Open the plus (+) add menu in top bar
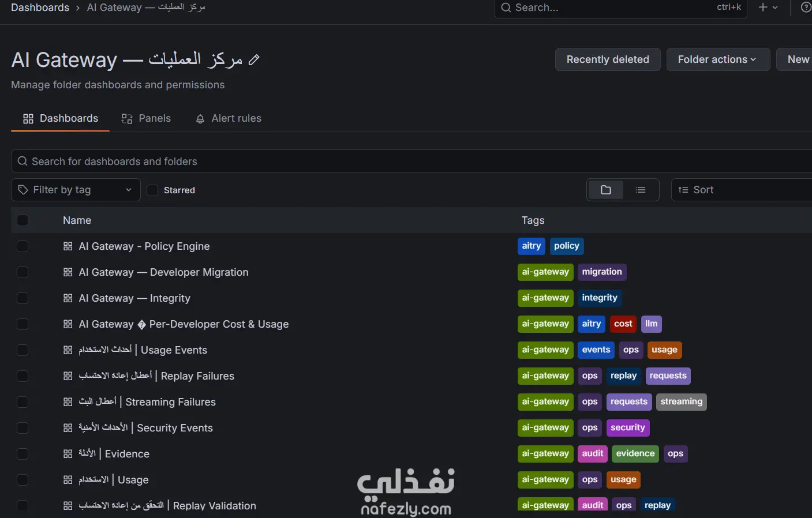 click(768, 7)
